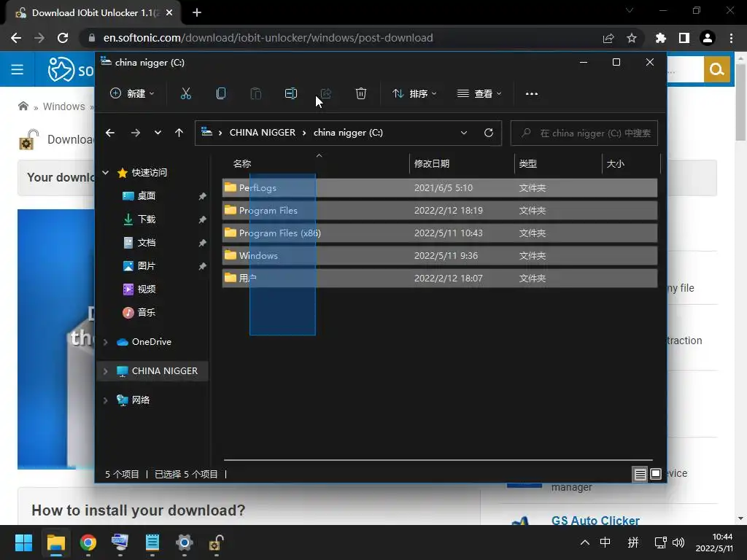The image size is (747, 560).
Task: Click the Copy icon in Explorer toolbar
Action: pos(221,94)
